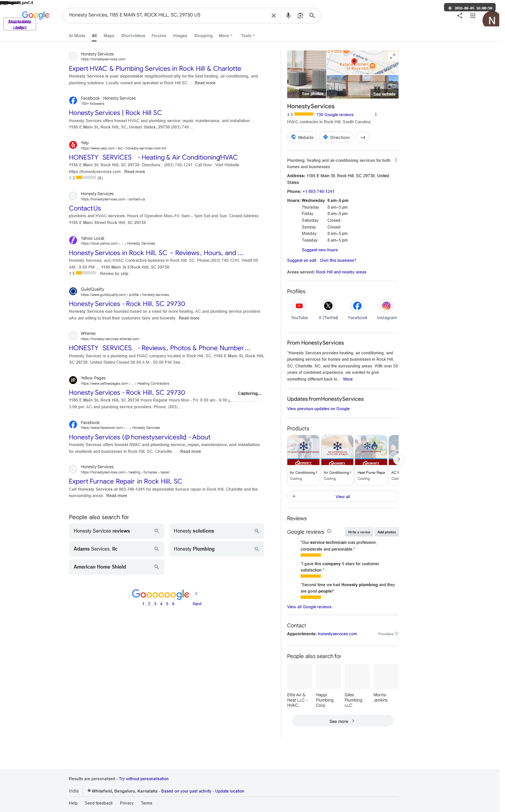
Task: Open the business Website button
Action: tap(302, 137)
